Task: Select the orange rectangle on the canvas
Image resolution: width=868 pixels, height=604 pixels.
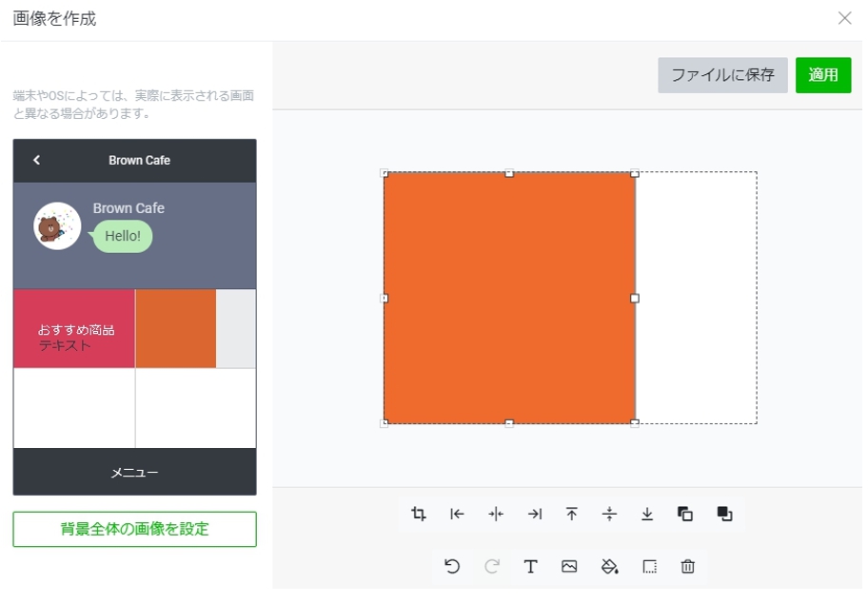Action: pyautogui.click(x=509, y=298)
